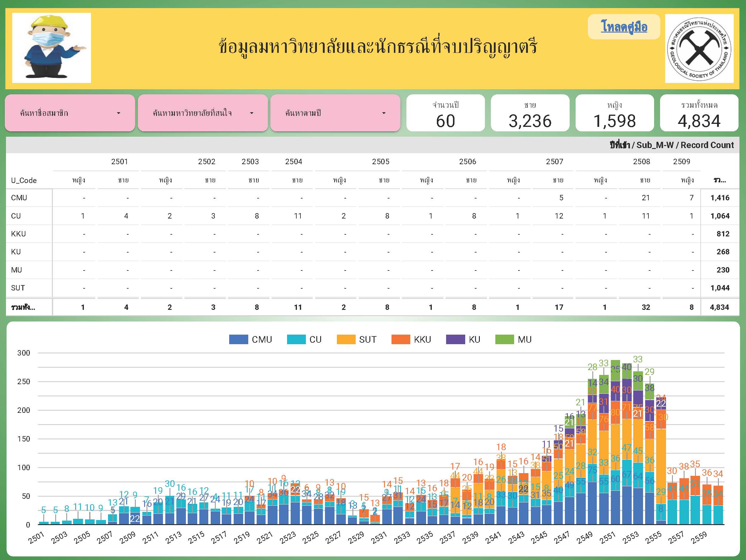Click the Geological Society of Thailand logo
746x560 pixels.
tap(699, 48)
